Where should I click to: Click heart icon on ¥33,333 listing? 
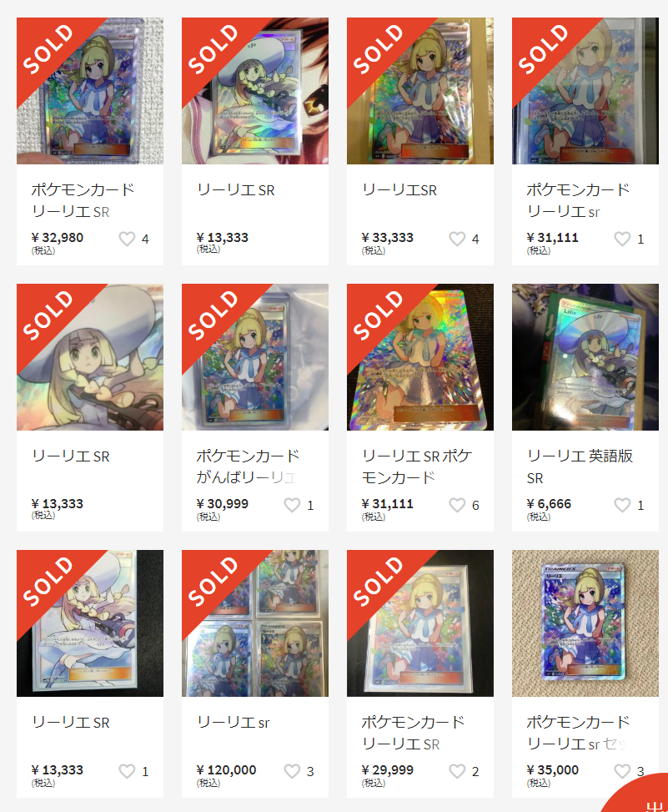pos(457,239)
